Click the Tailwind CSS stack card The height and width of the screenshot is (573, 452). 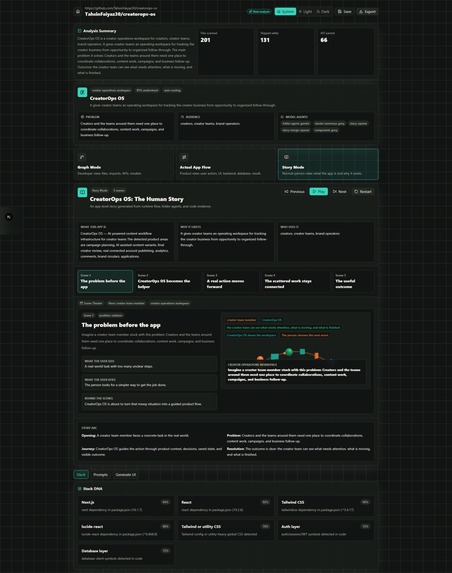326,506
